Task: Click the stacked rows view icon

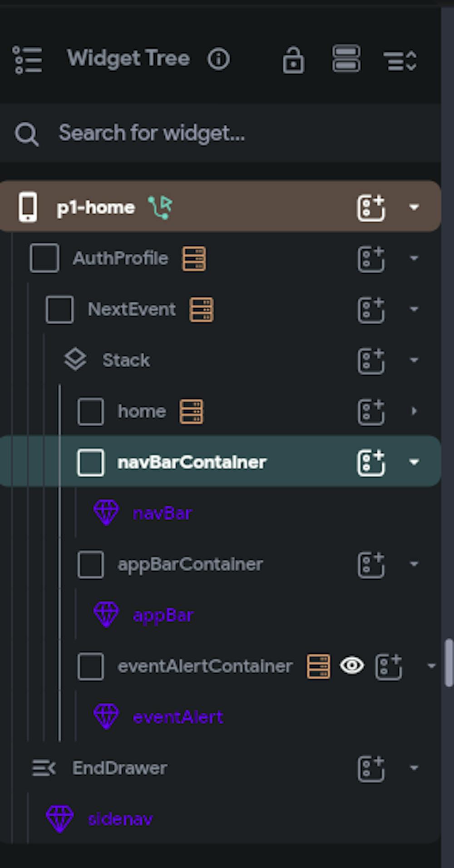Action: pos(346,59)
